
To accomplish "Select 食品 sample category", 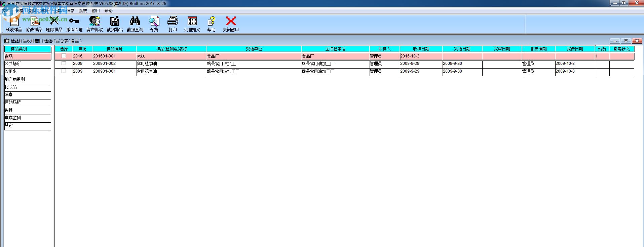I will [x=28, y=56].
